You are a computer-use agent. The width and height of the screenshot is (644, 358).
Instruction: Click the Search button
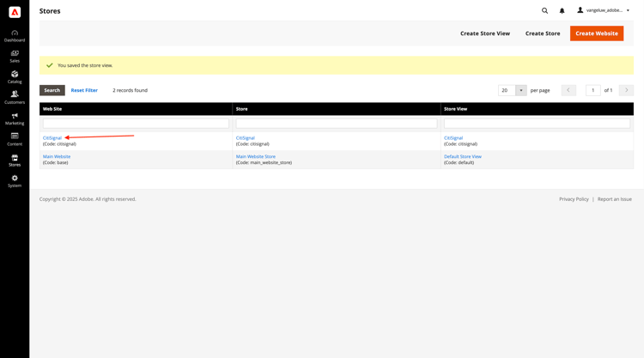pyautogui.click(x=52, y=90)
